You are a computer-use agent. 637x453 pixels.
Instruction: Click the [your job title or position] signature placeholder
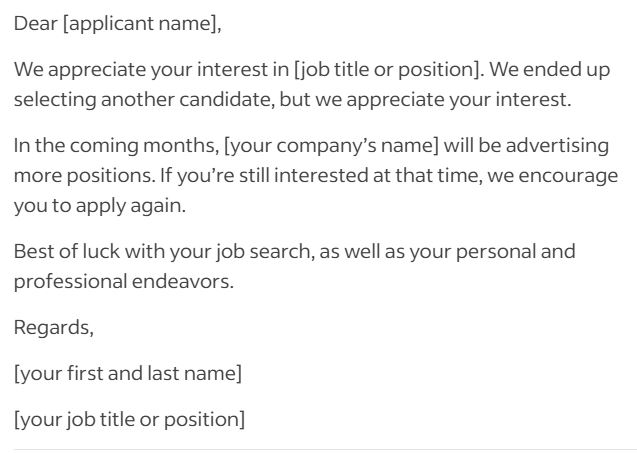129,418
